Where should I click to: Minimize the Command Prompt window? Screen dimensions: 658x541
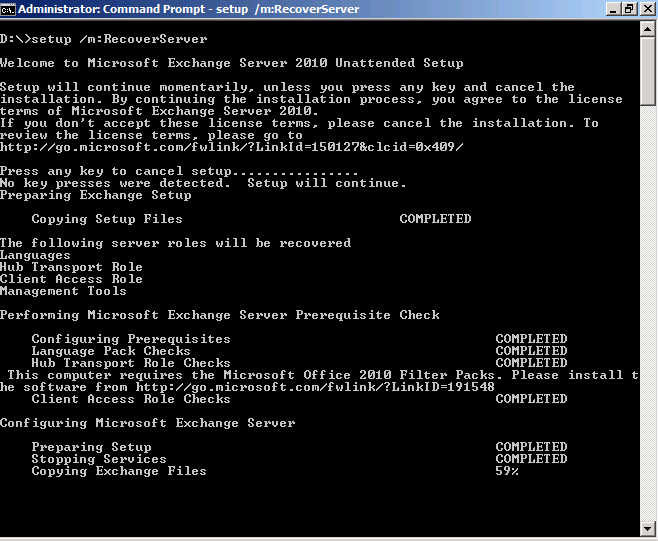click(613, 9)
